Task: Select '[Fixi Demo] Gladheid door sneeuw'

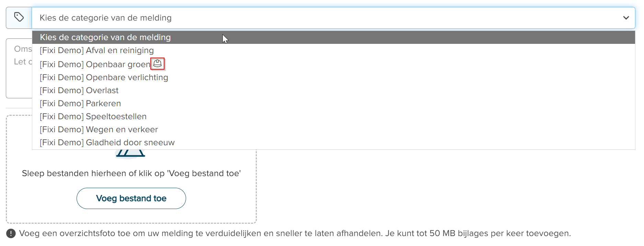Action: click(x=333, y=143)
